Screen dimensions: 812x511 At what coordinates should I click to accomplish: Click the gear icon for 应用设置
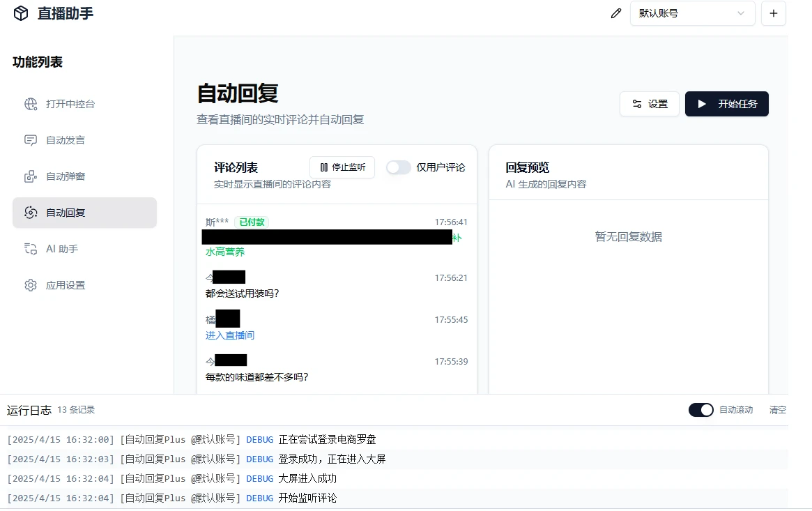[x=31, y=285]
